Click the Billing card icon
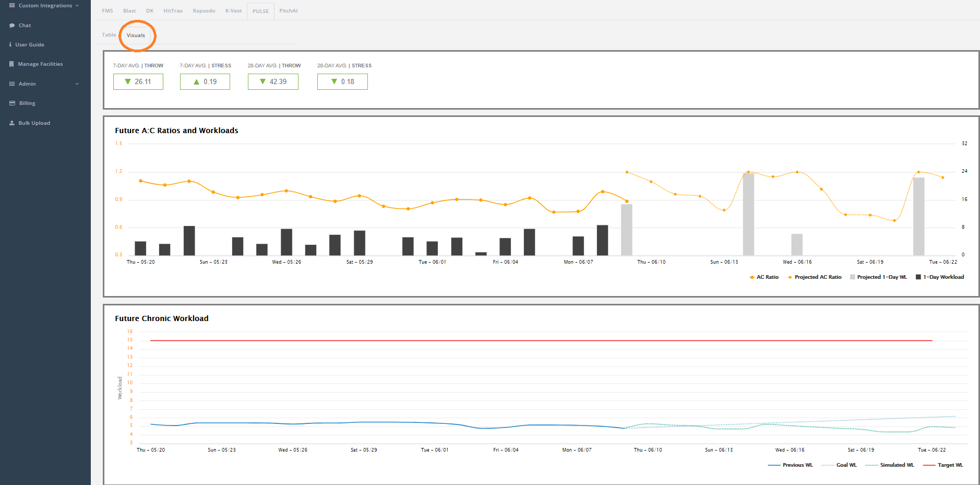980x485 pixels. point(12,103)
